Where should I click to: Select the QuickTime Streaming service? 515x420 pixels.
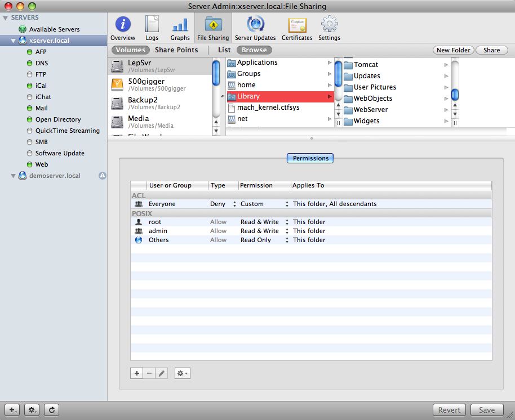[54, 131]
